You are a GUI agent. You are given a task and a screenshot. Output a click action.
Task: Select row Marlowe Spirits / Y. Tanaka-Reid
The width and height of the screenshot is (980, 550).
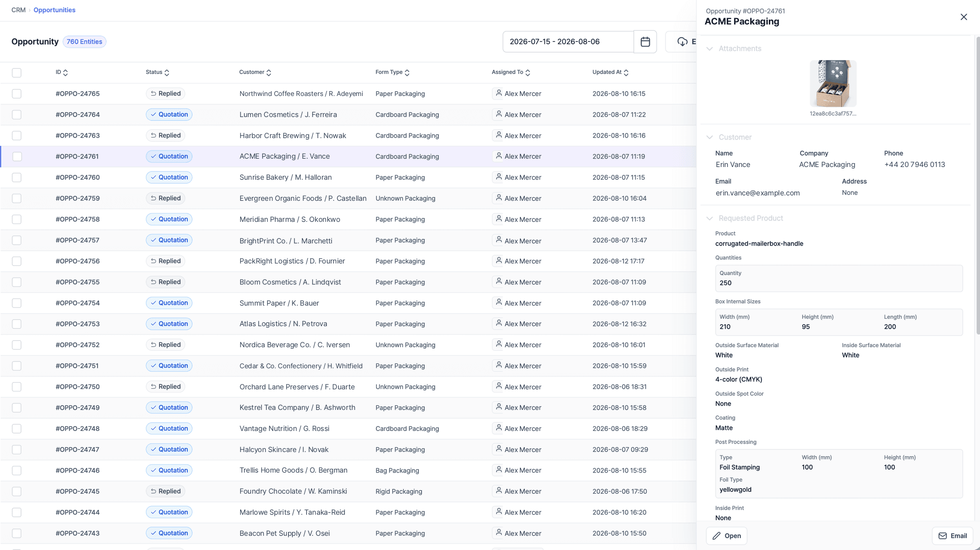[348, 512]
